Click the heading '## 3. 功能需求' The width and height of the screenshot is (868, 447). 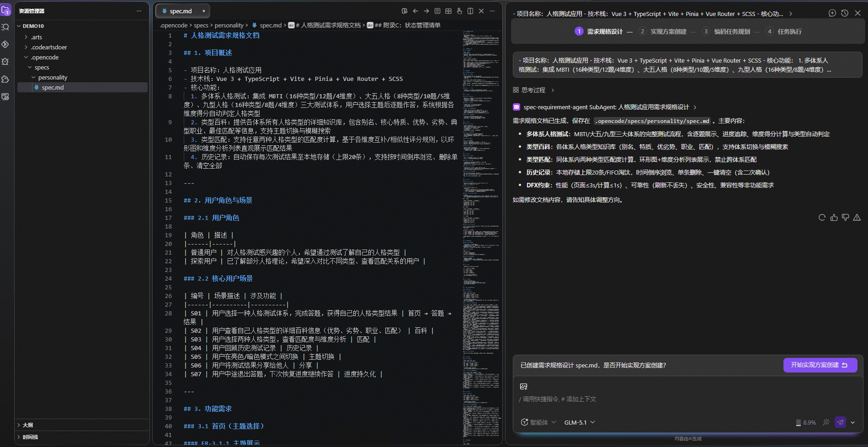208,409
